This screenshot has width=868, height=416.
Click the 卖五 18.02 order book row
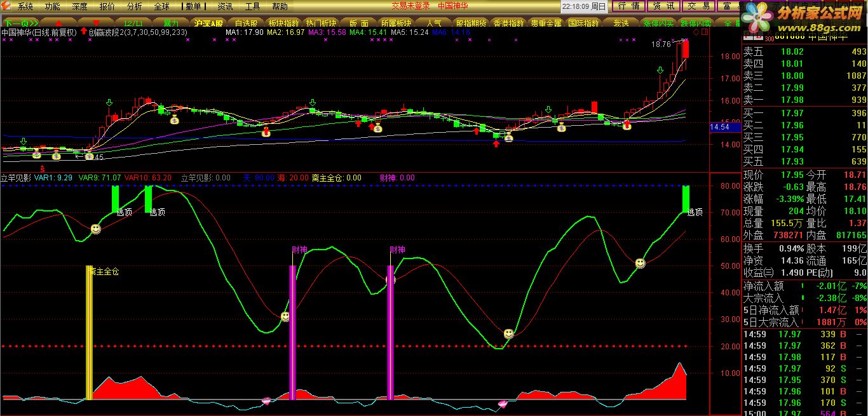tap(804, 52)
